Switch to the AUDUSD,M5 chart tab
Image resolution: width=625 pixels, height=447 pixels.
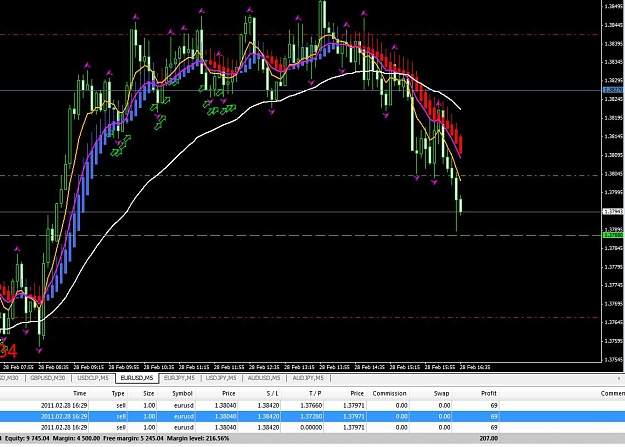(264, 378)
